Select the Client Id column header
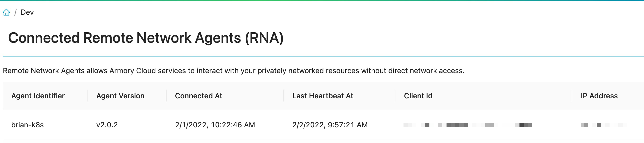Screen dimensions: 644x143 coord(418,96)
